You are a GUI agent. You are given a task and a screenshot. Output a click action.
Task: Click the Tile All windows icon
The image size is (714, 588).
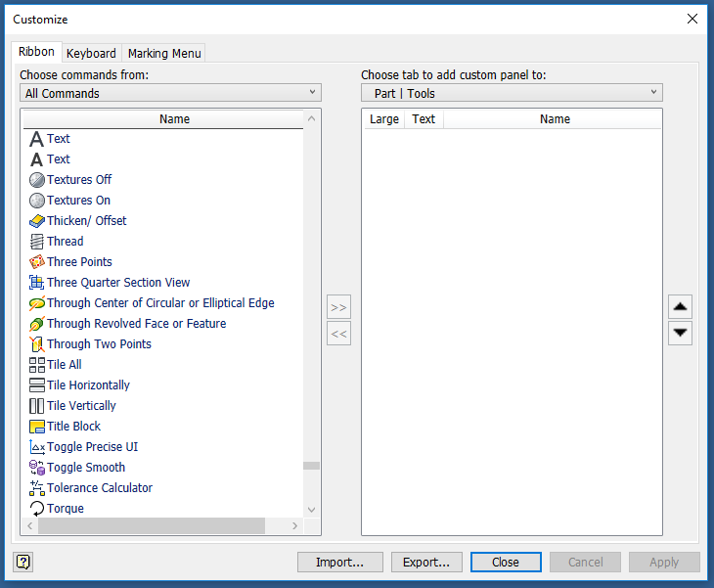pos(37,365)
